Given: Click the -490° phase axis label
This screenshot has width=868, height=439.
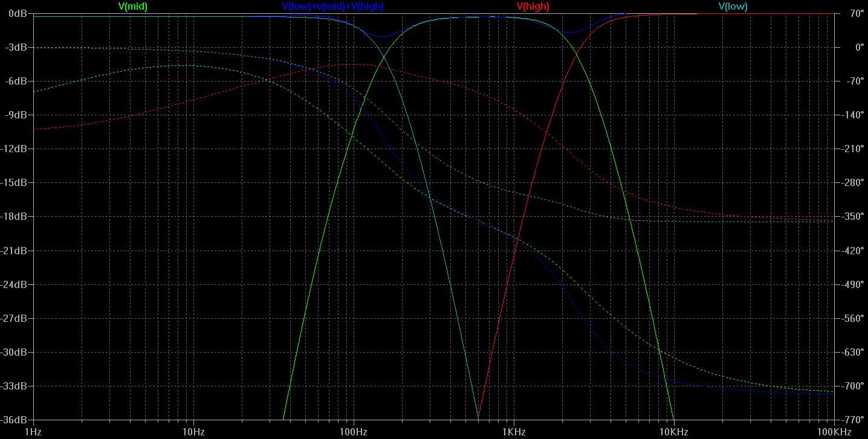Looking at the screenshot, I should (852, 284).
